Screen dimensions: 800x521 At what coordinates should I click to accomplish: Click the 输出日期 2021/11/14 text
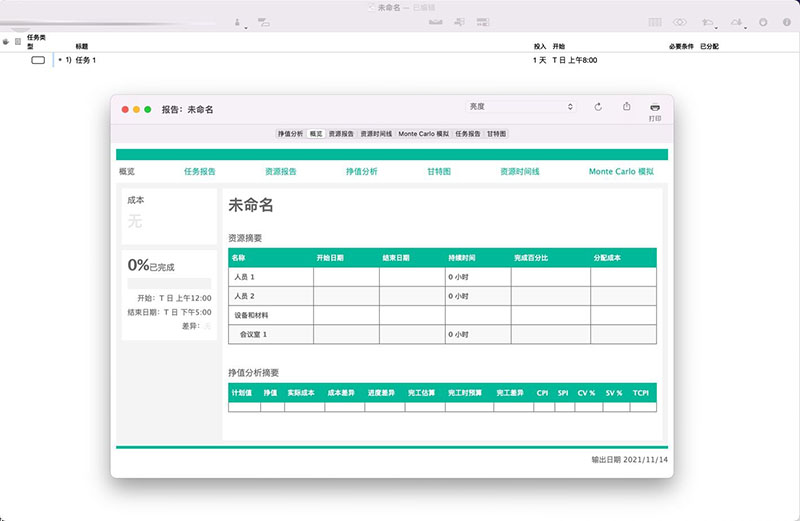[x=630, y=460]
